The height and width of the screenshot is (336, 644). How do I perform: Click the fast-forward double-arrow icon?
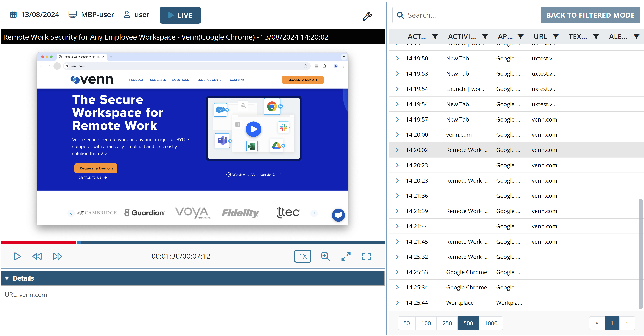point(57,256)
